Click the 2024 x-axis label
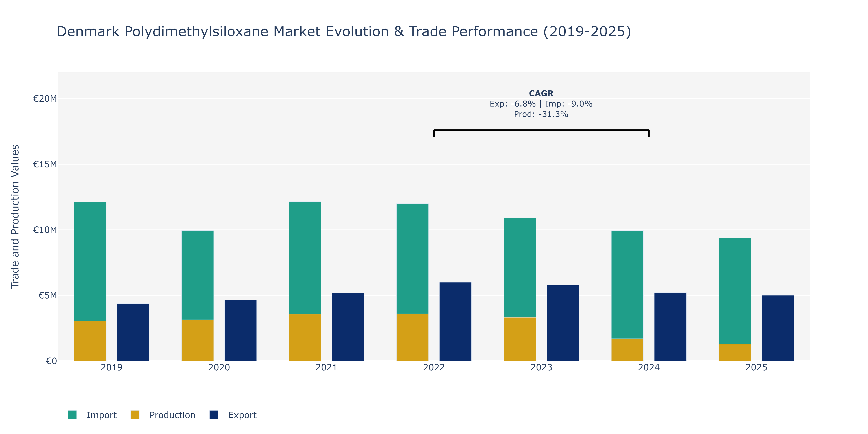The height and width of the screenshot is (434, 868). click(649, 367)
